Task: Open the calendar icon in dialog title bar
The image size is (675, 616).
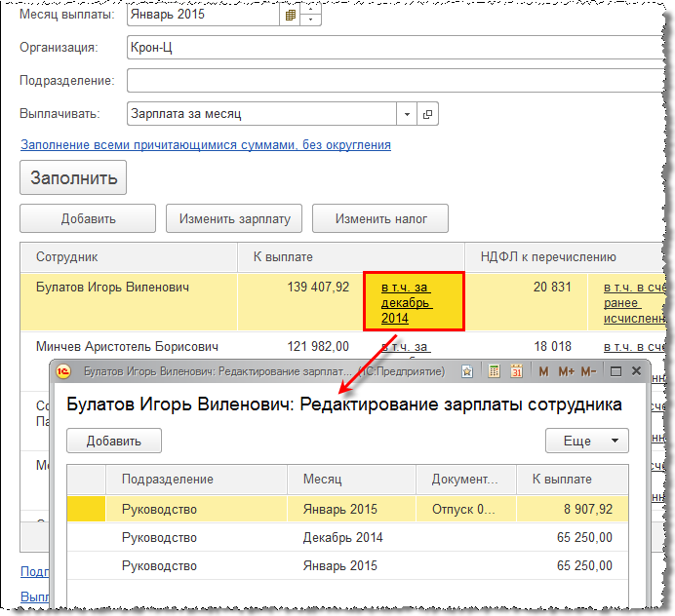Action: coord(517,371)
